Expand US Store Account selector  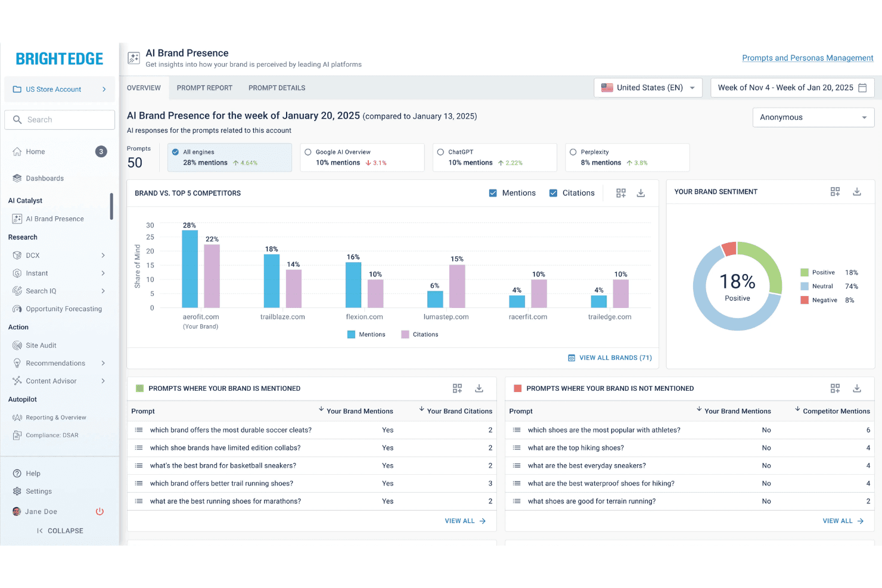pos(60,89)
